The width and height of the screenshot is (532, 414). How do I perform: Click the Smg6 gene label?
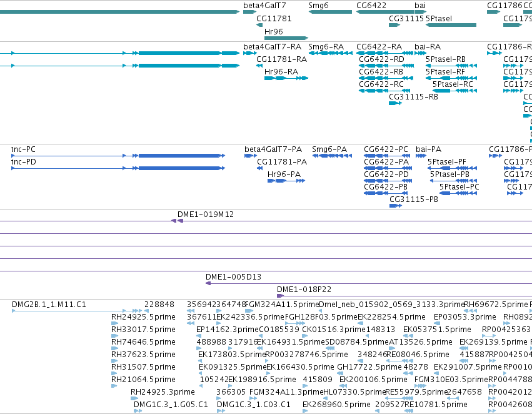318,6
